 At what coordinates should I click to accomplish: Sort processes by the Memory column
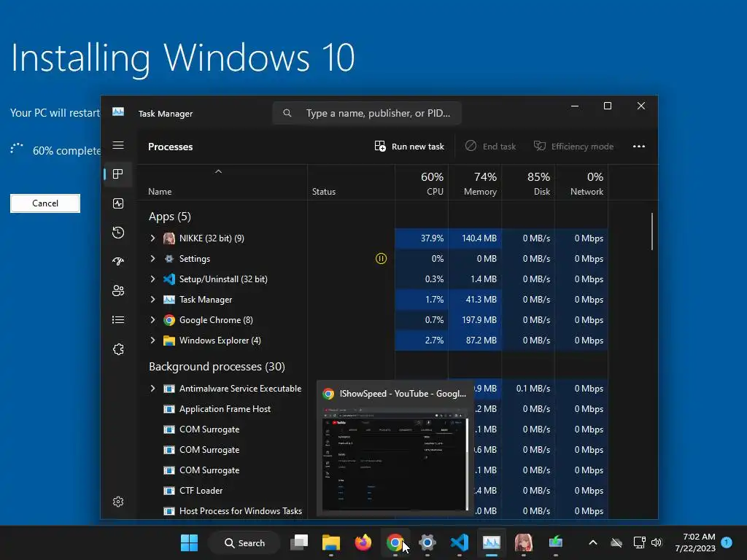point(475,183)
